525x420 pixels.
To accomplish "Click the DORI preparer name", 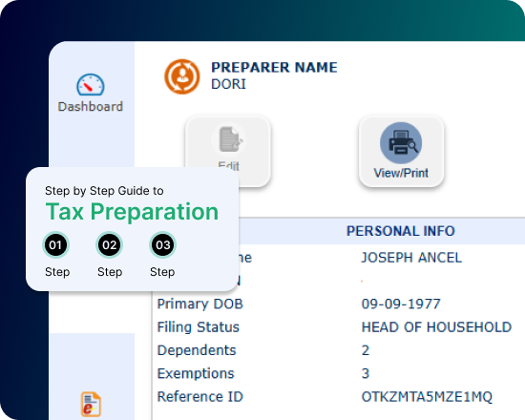I will pyautogui.click(x=228, y=84).
